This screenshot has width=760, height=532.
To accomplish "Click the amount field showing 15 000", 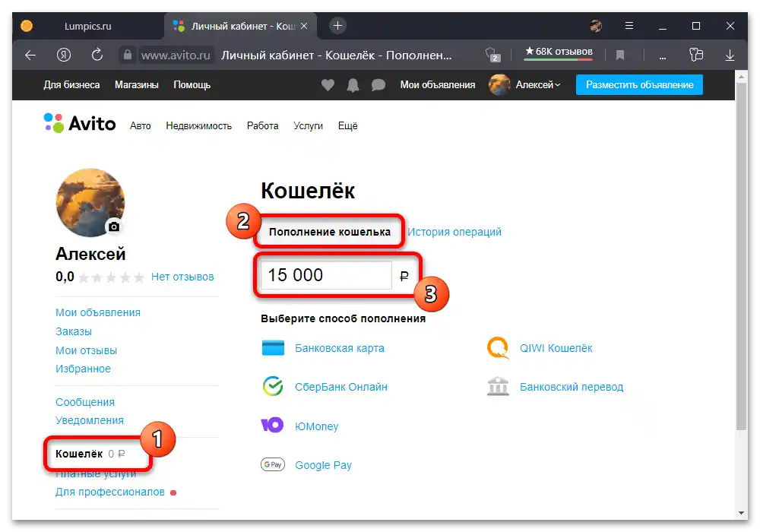I will [x=326, y=275].
